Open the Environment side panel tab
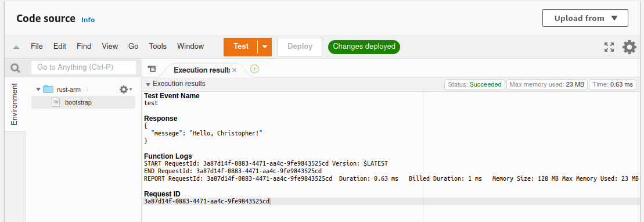644x222 pixels. [15, 105]
